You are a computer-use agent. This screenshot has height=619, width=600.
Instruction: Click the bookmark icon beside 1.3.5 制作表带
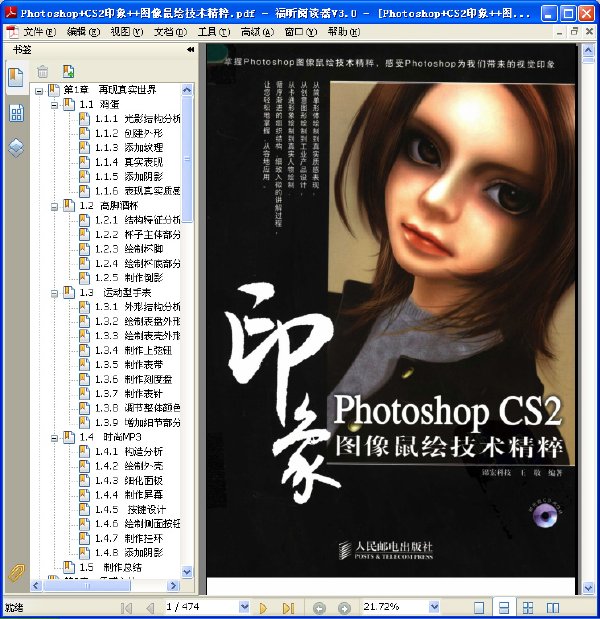(x=84, y=365)
